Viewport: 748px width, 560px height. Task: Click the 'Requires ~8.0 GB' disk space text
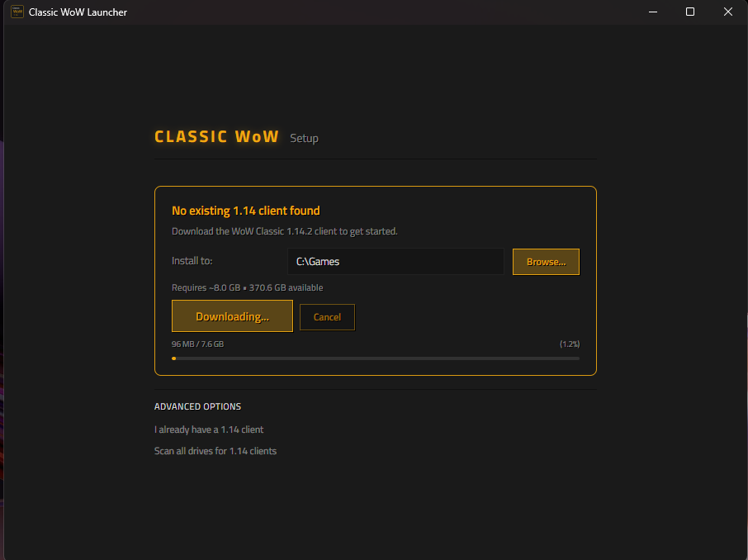(206, 288)
